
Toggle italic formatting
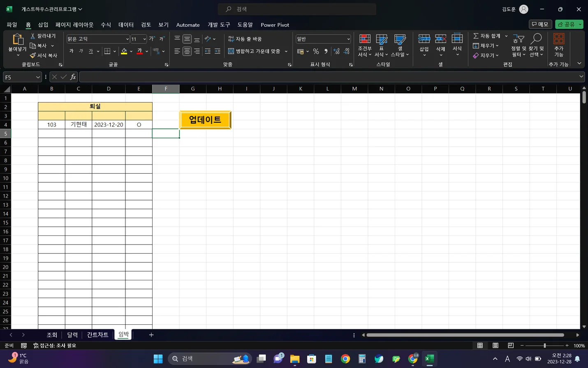pos(81,51)
